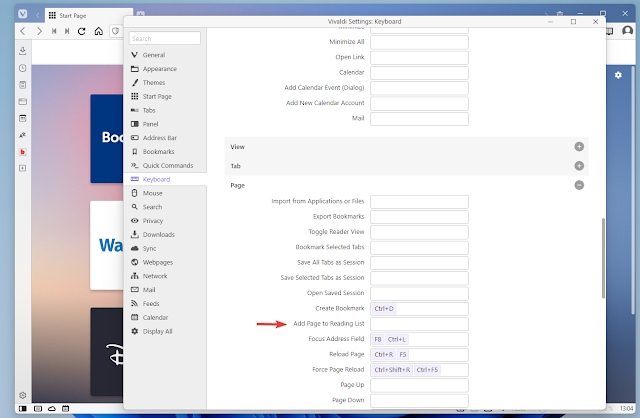Open the Calendar panel in the sidebar
Screen dimensions: 640x418
click(x=23, y=118)
